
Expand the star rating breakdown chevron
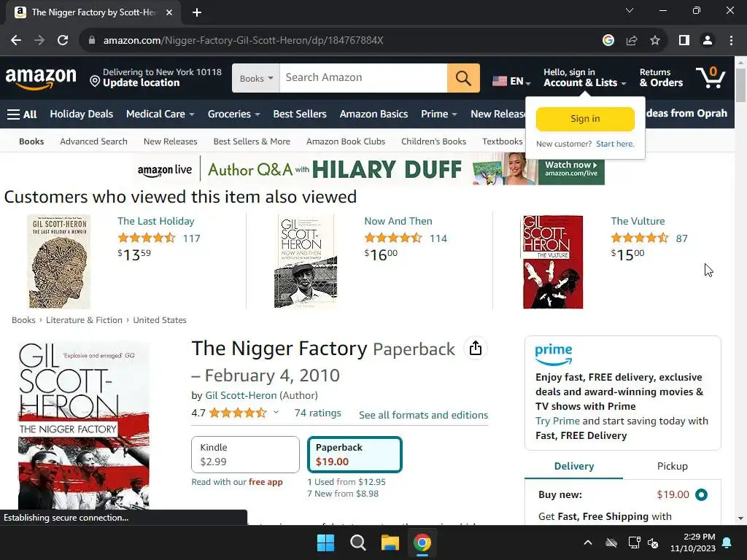click(276, 413)
